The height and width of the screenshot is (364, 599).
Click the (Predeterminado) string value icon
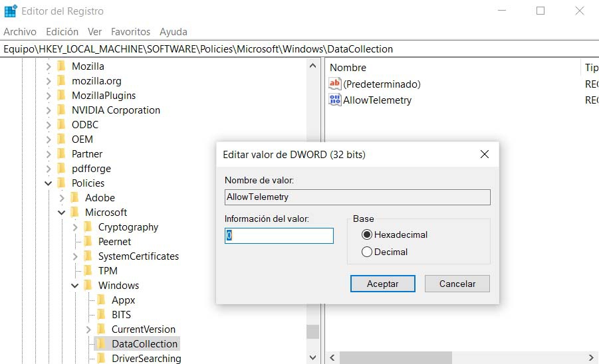point(335,84)
